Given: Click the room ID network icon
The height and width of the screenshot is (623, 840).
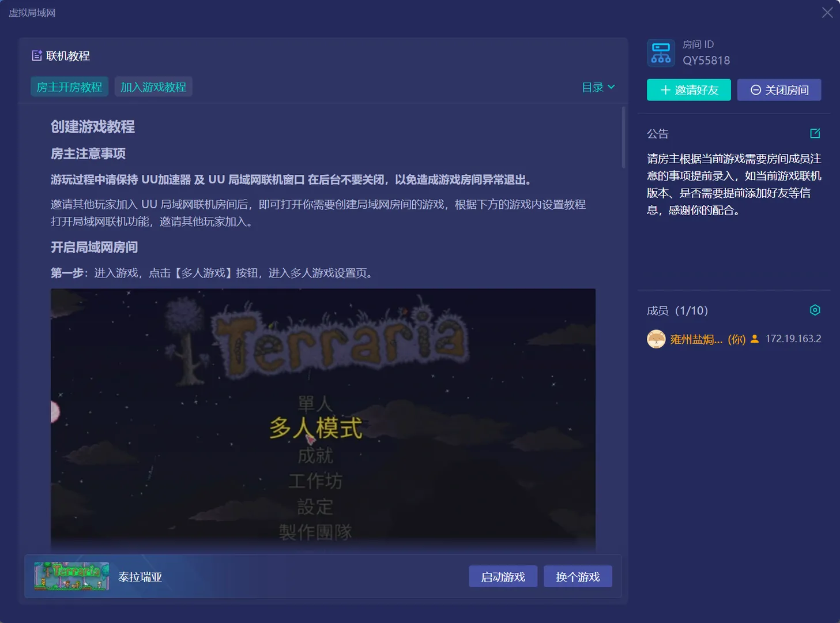Looking at the screenshot, I should point(661,53).
